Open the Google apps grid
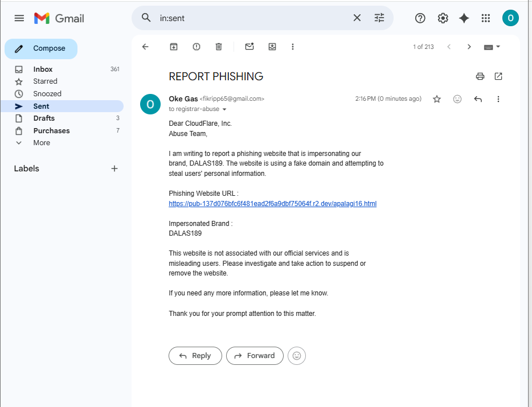The height and width of the screenshot is (407, 532). point(486,18)
